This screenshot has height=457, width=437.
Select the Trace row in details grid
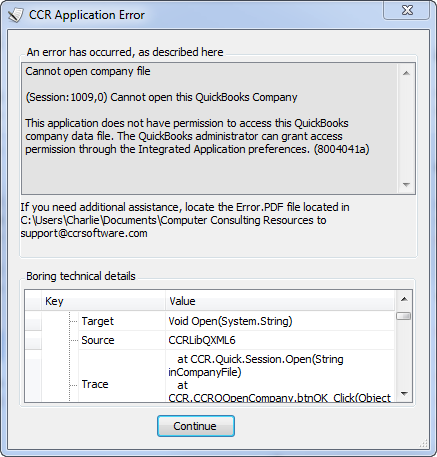point(210,376)
